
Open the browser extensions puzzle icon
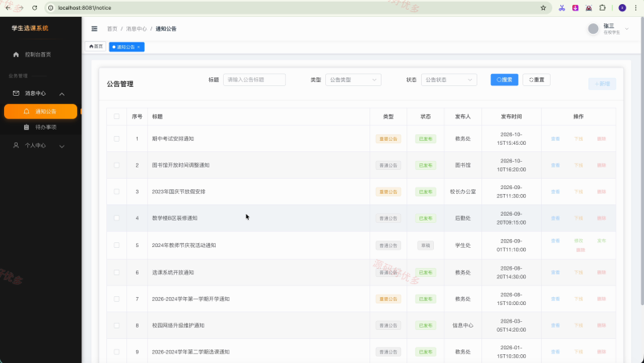pyautogui.click(x=602, y=8)
